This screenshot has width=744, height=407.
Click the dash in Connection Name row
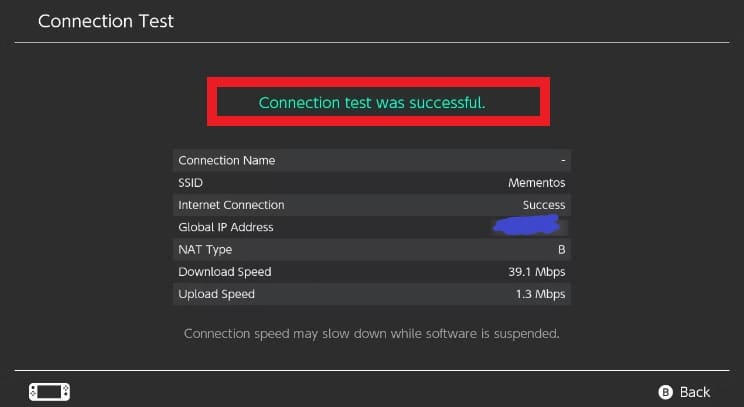[563, 160]
